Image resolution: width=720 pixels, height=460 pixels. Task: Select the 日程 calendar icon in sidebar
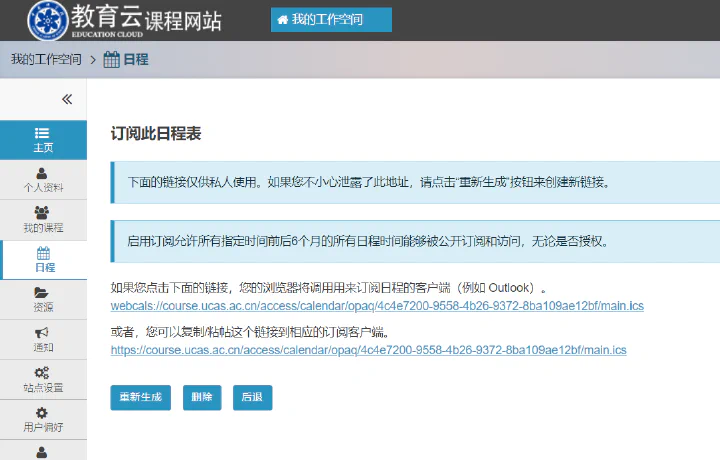tap(43, 253)
